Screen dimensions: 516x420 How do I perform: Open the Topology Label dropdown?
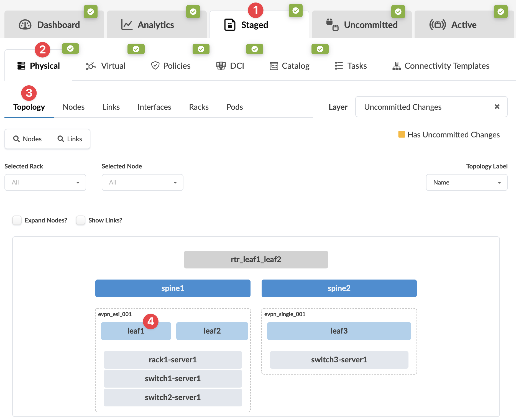pos(466,182)
